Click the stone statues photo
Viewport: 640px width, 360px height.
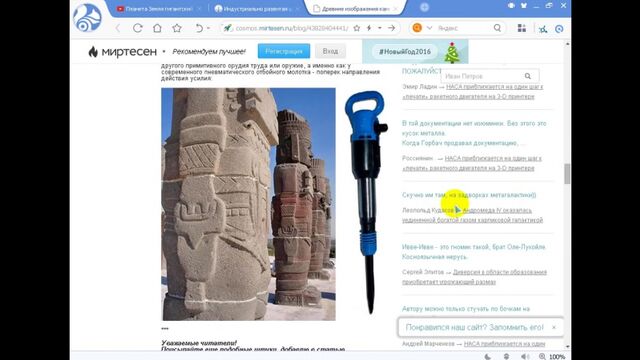(249, 204)
